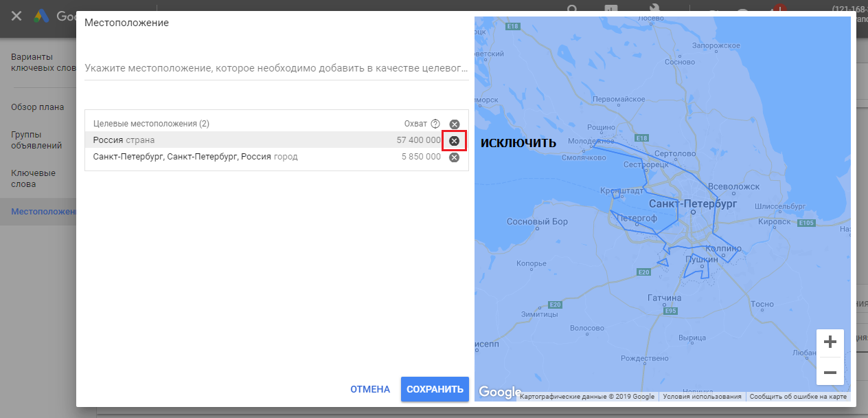
Task: Click the Google logo on the map
Action: point(500,392)
